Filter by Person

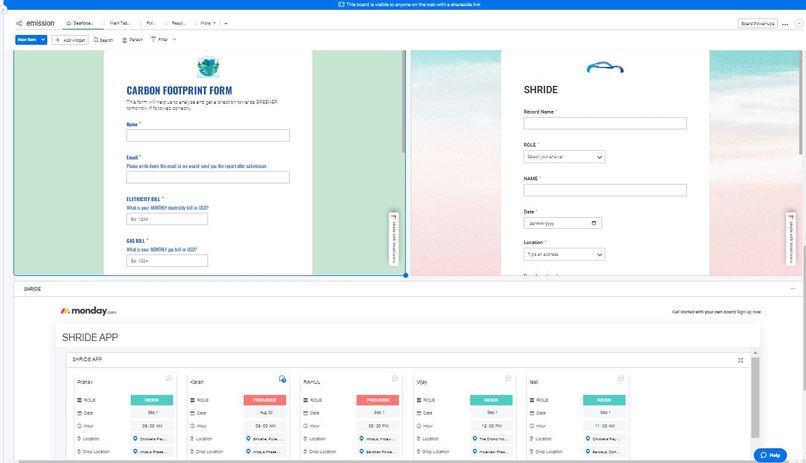[132, 40]
